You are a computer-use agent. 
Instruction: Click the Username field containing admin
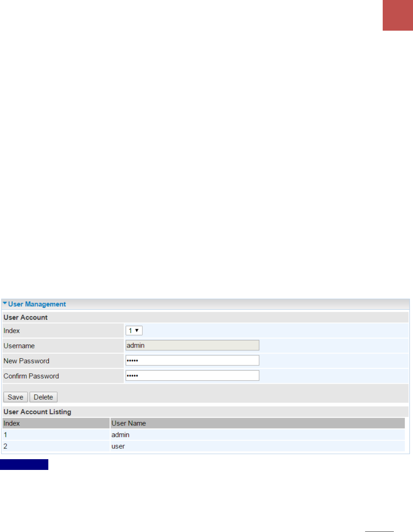pos(192,345)
